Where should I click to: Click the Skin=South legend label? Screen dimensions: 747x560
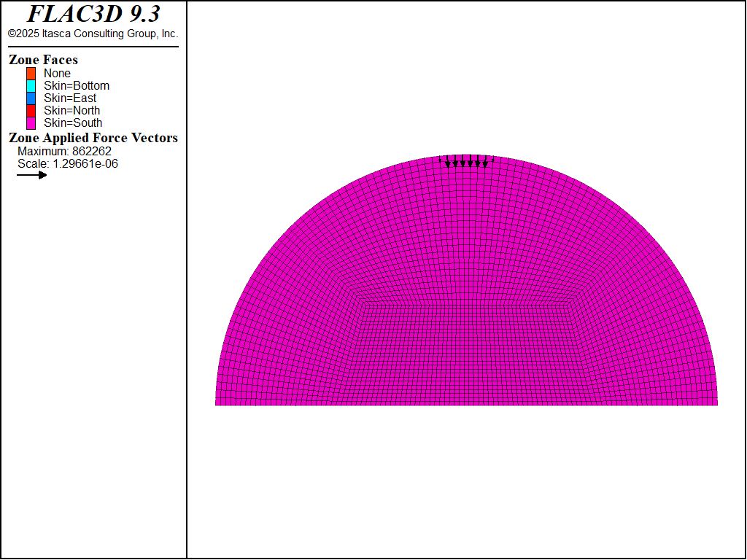[x=73, y=122]
